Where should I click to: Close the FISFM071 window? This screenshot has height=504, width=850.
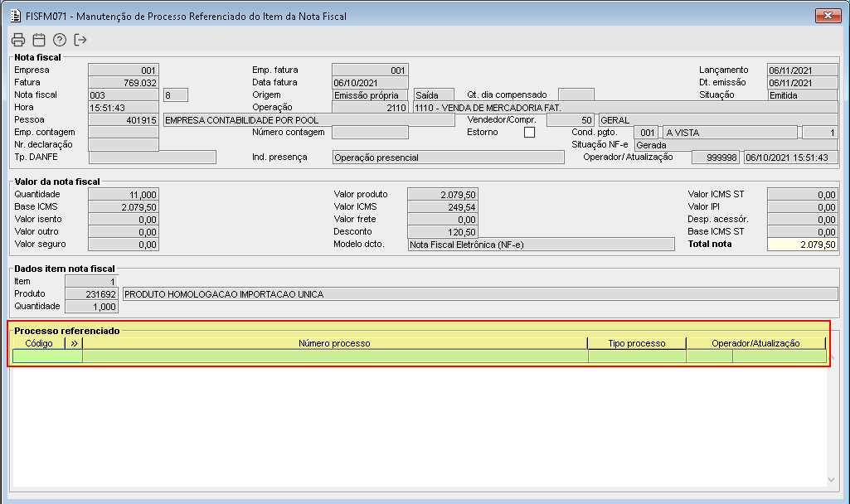click(828, 16)
